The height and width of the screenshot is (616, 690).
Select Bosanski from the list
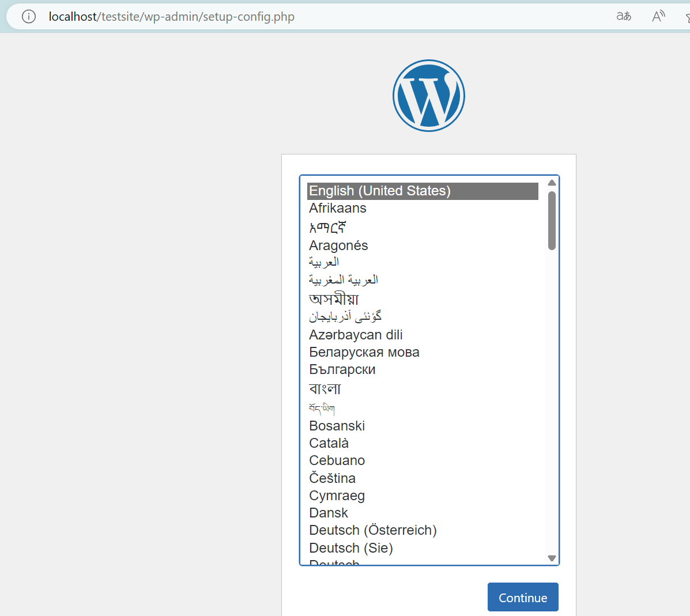tap(423, 426)
